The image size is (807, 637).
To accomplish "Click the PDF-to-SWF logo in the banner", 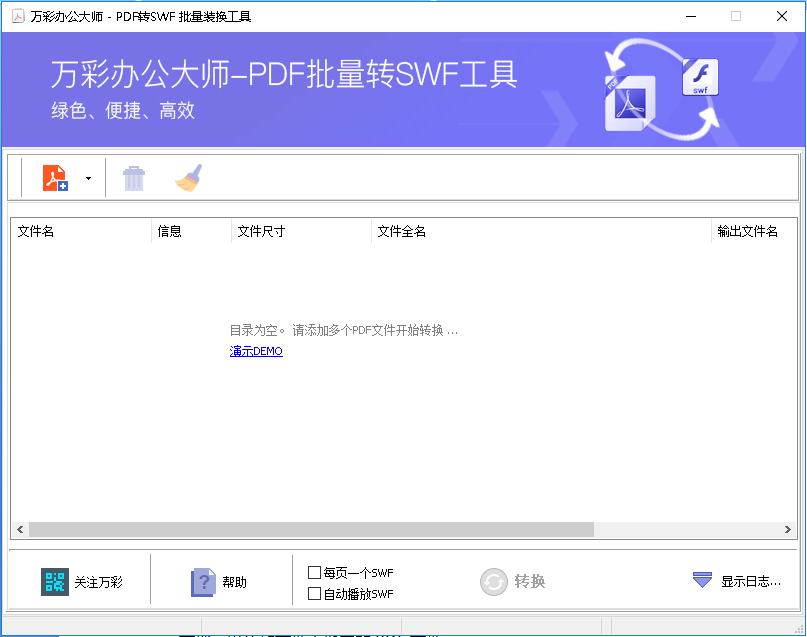I will 629,101.
